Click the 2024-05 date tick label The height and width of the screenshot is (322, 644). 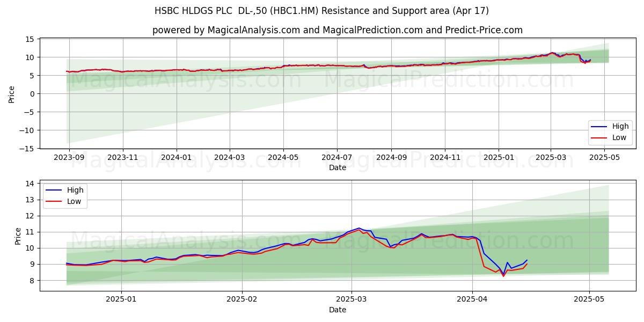(x=283, y=157)
